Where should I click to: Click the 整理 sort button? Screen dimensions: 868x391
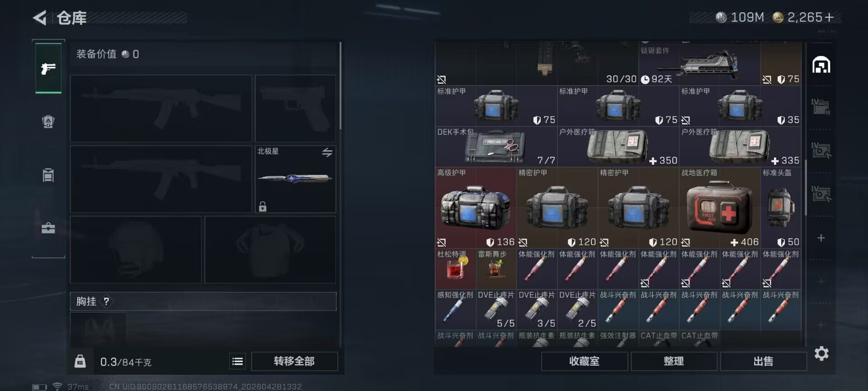[x=674, y=361]
